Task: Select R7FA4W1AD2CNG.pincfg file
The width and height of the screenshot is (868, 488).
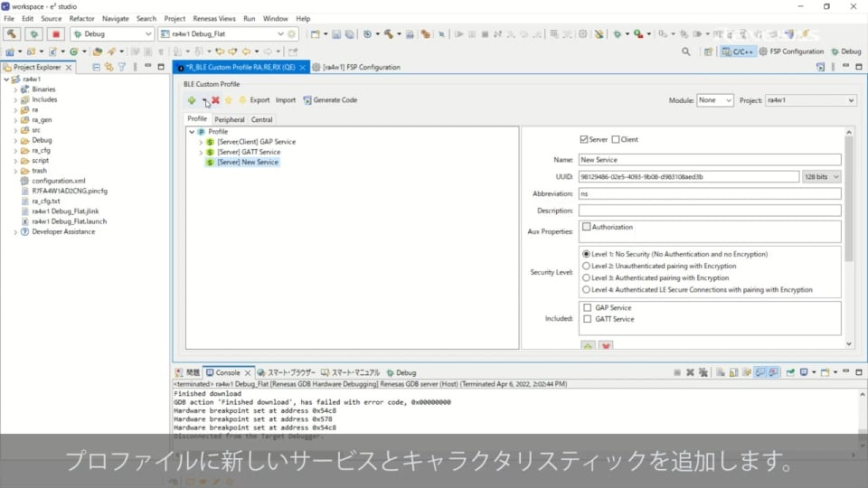Action: point(70,191)
